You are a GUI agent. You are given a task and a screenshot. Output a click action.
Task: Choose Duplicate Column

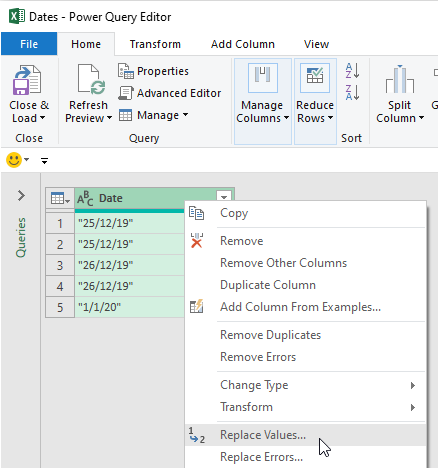[x=306, y=285]
